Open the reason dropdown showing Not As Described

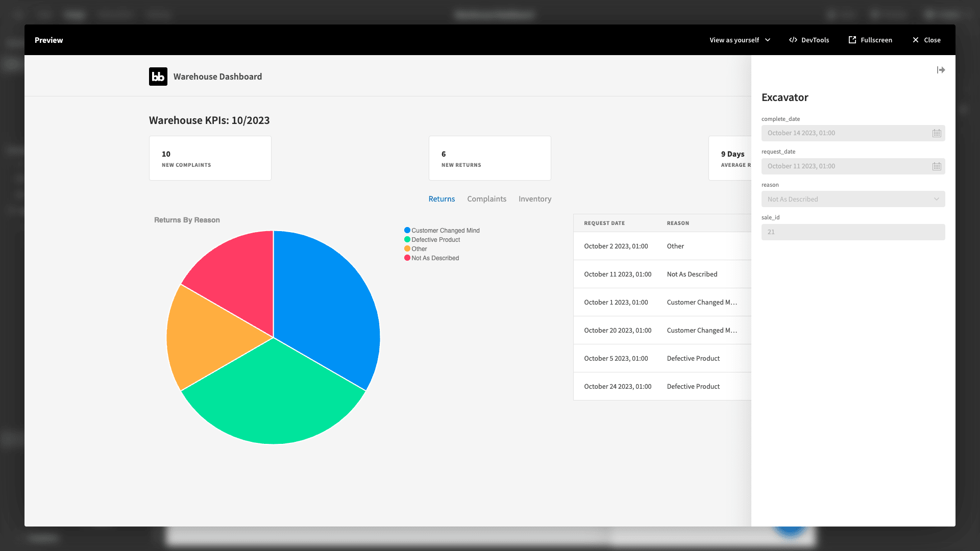[x=853, y=199]
